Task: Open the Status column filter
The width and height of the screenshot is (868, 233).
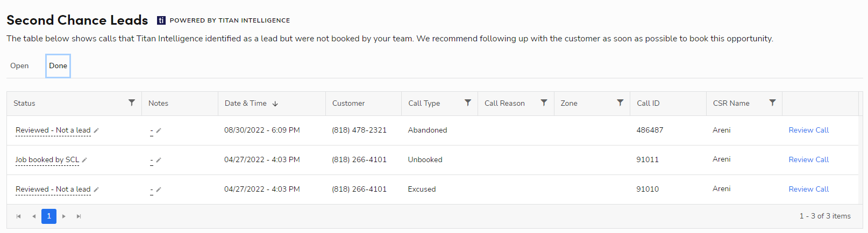Action: [x=132, y=103]
